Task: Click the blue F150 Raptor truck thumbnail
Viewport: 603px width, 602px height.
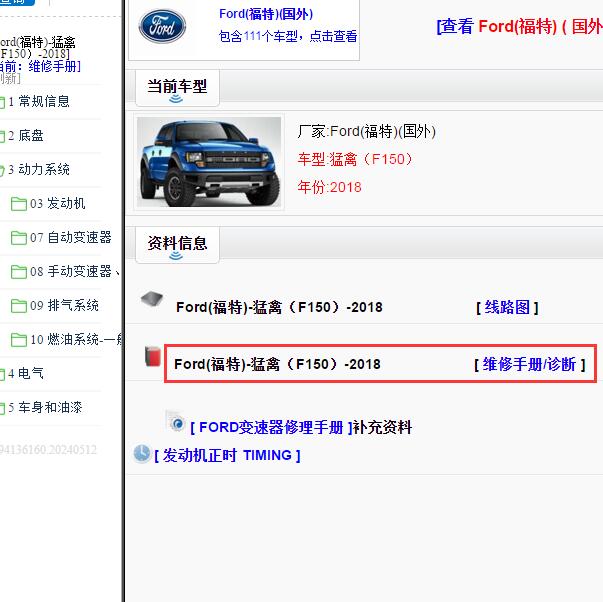Action: 209,162
